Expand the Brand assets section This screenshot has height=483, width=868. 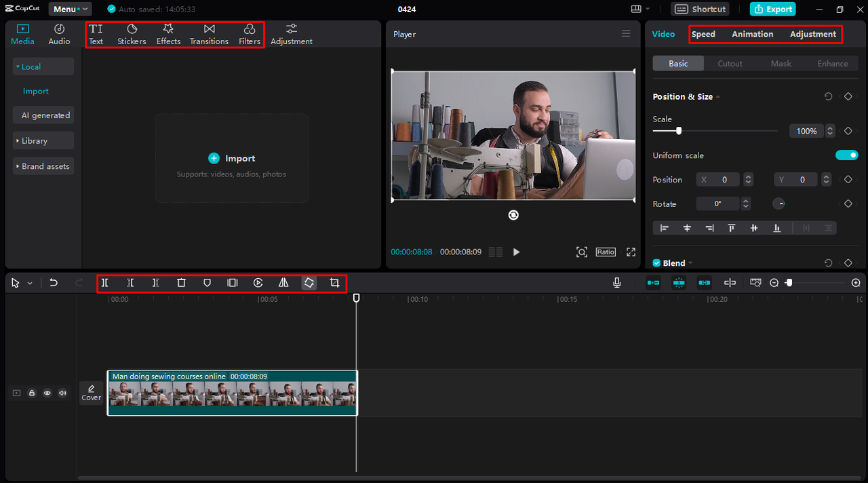[43, 166]
